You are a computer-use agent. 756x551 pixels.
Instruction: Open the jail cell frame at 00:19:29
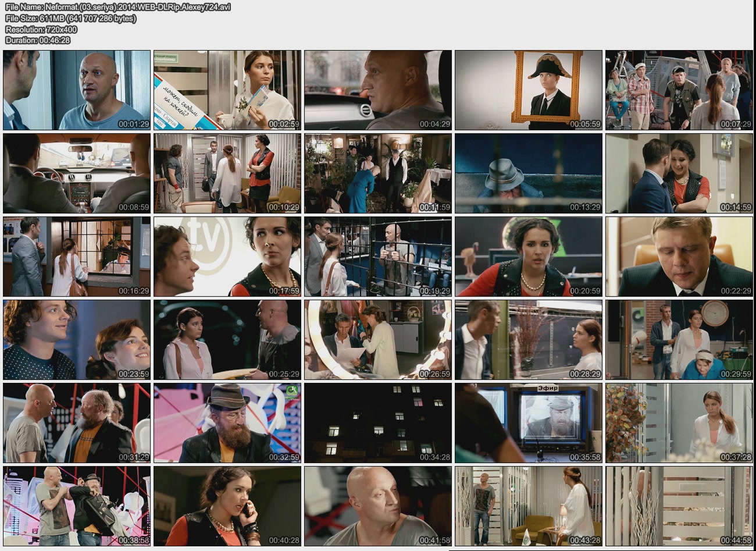pyautogui.click(x=378, y=257)
